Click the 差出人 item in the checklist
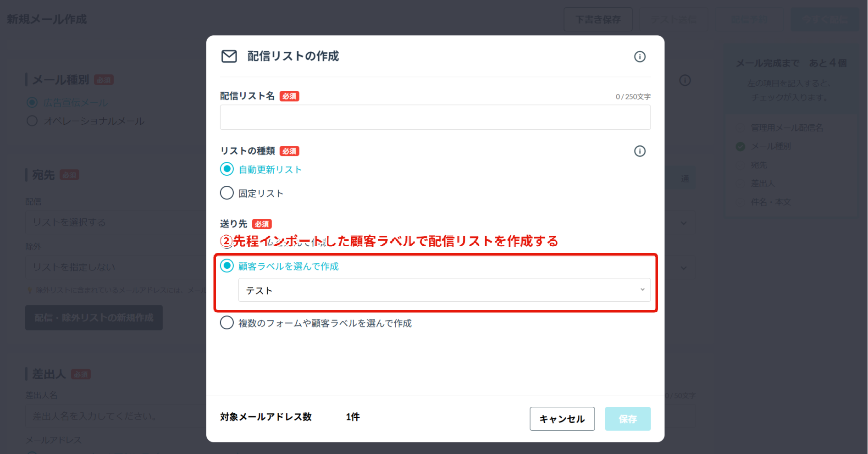The width and height of the screenshot is (868, 454). point(763,183)
